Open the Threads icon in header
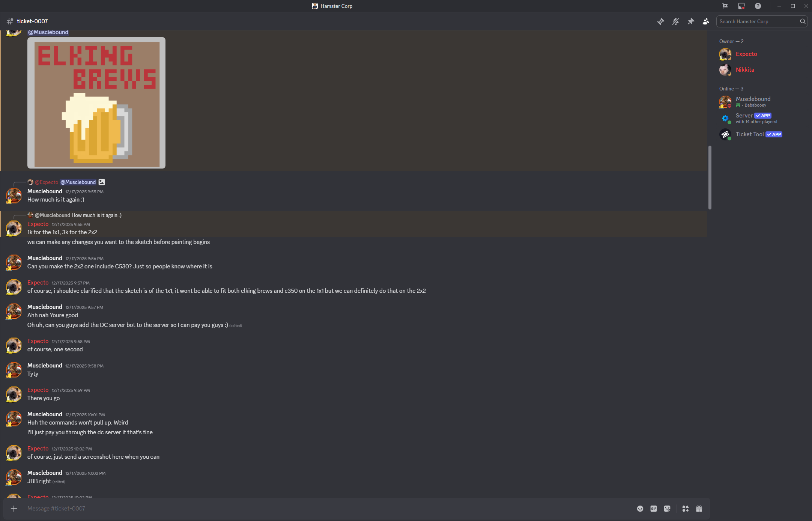Image resolution: width=812 pixels, height=521 pixels. [x=661, y=21]
